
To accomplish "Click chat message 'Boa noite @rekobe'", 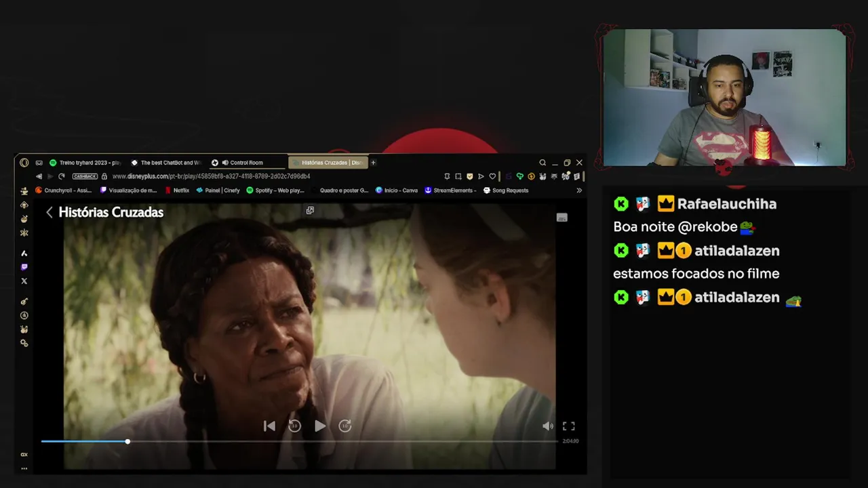I will click(675, 227).
